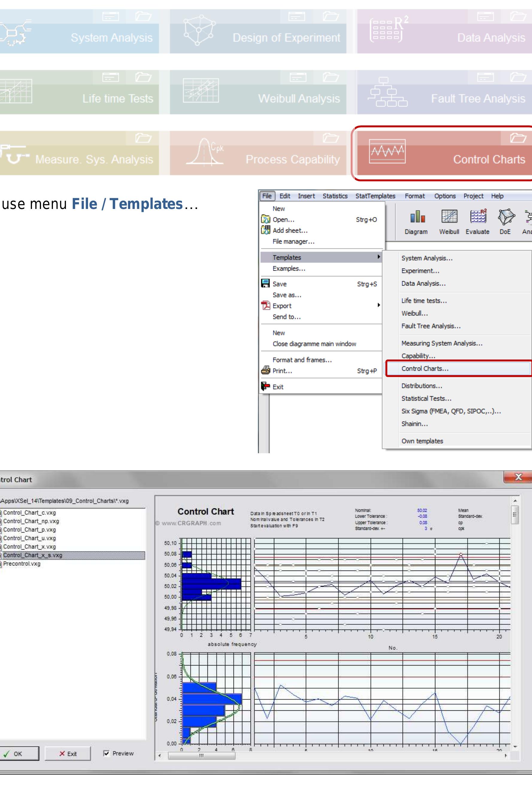532x787 pixels.
Task: Select Control_Chart_x_s.vxg file
Action: (72, 555)
